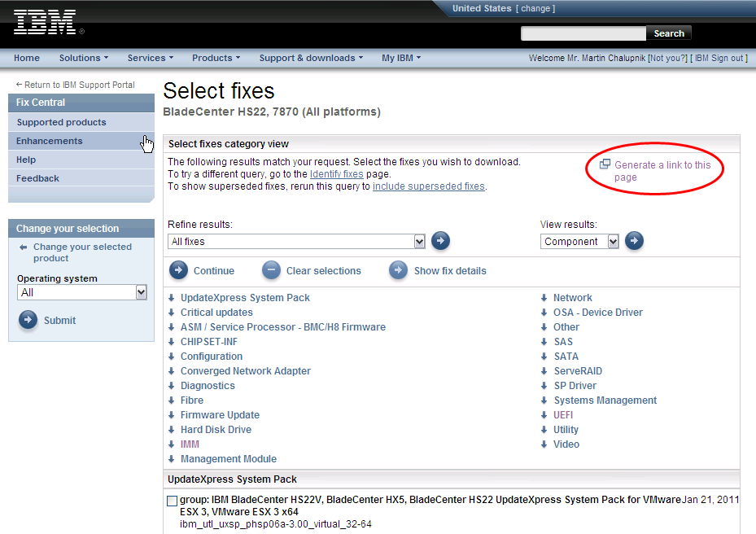Expand the Solutions menu
Viewport: 756px width, 534px height.
pyautogui.click(x=83, y=58)
